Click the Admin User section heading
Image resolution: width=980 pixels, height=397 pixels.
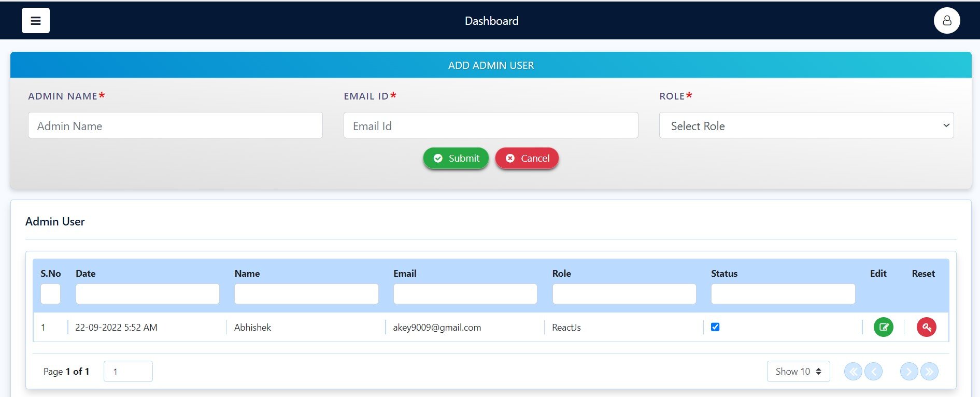[x=55, y=221]
